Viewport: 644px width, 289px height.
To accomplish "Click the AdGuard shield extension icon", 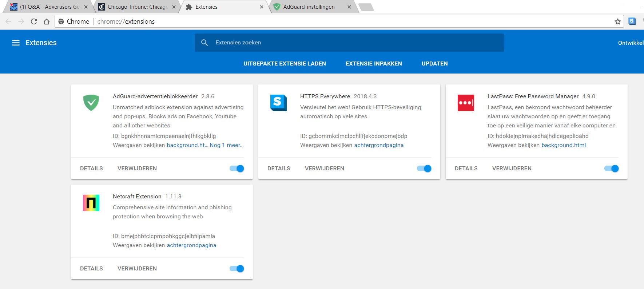I will pos(91,103).
